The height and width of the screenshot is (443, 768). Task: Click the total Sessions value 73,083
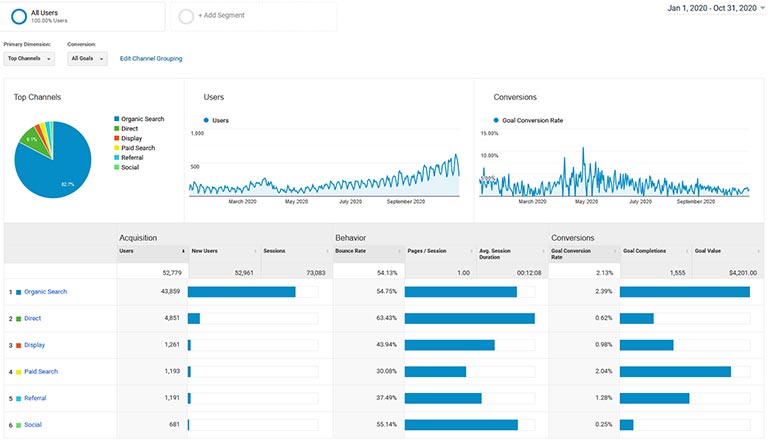316,272
